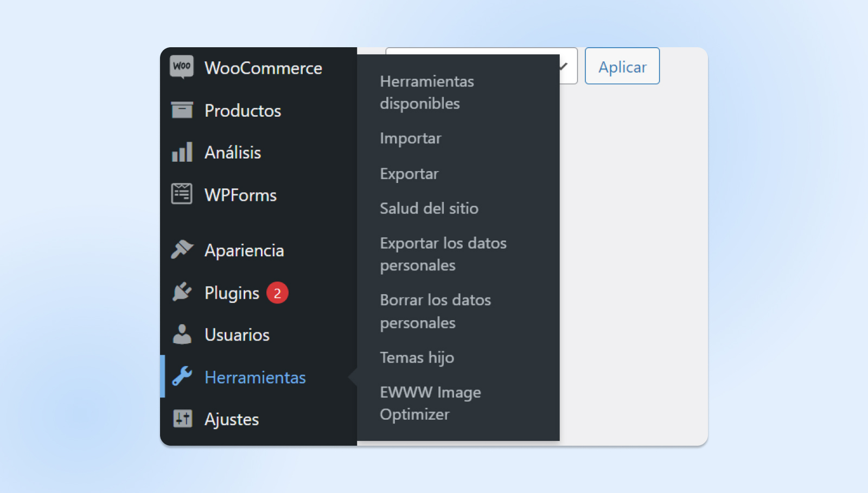
Task: Open Herramientas disponibles submenu item
Action: [426, 92]
